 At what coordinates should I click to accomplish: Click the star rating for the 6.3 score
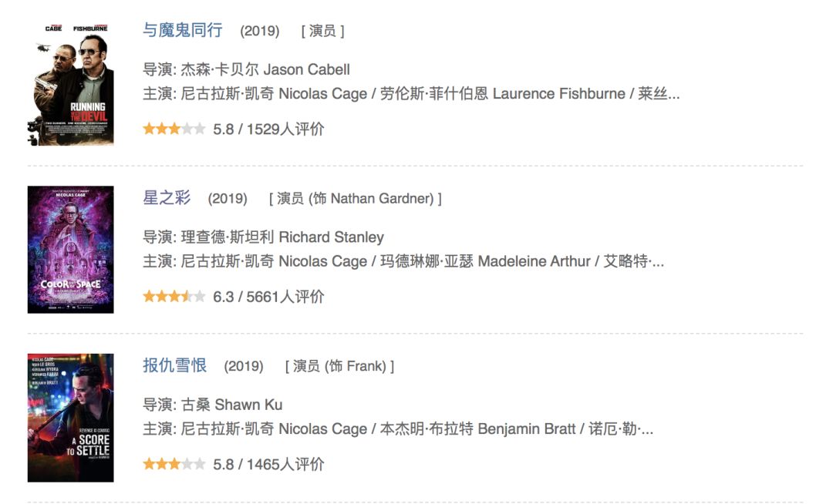[x=174, y=297]
